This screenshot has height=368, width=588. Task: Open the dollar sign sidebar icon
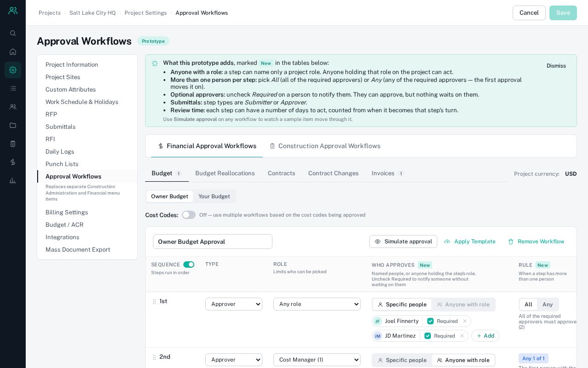pos(13,162)
